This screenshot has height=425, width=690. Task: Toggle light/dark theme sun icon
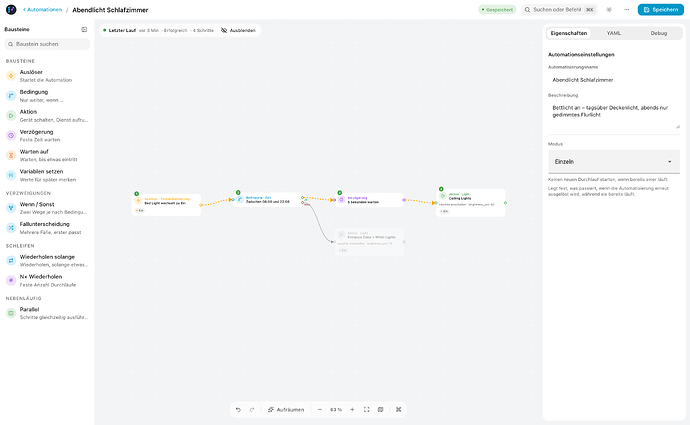(x=609, y=10)
